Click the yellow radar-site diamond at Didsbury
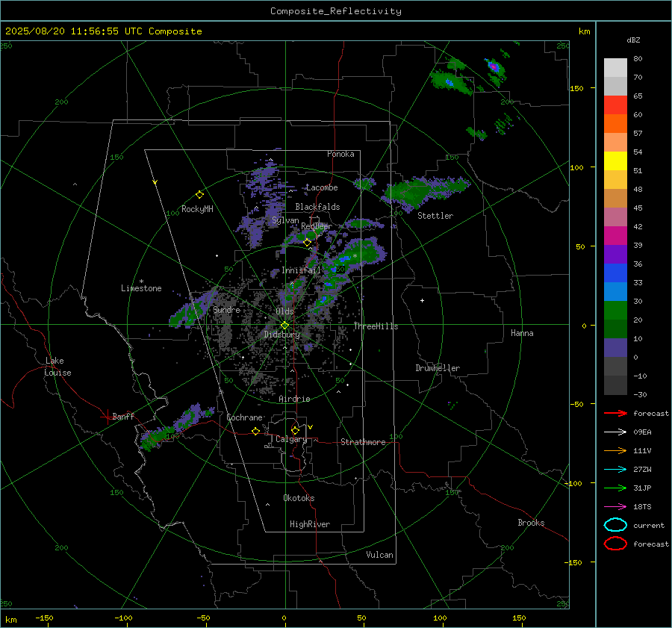 click(284, 326)
